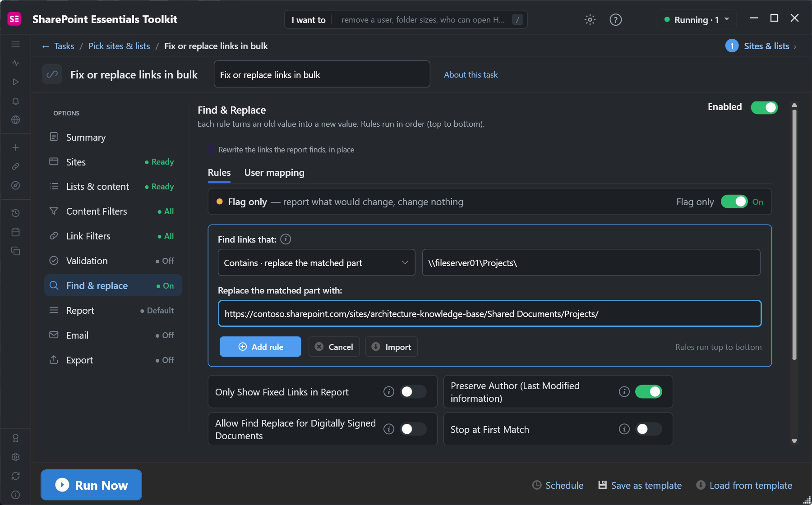Click the info icon beside Find links that

click(286, 239)
